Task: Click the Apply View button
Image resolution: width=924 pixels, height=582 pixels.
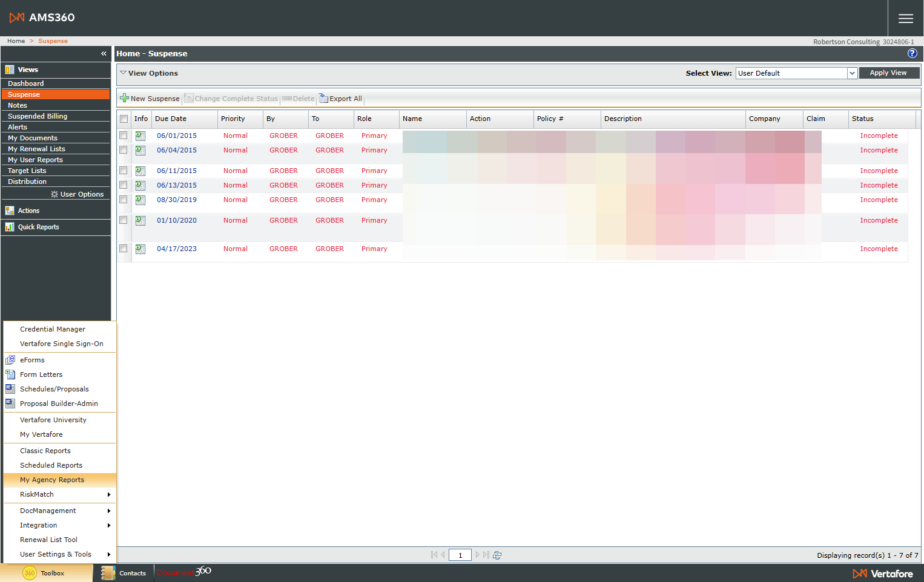Action: [x=889, y=73]
